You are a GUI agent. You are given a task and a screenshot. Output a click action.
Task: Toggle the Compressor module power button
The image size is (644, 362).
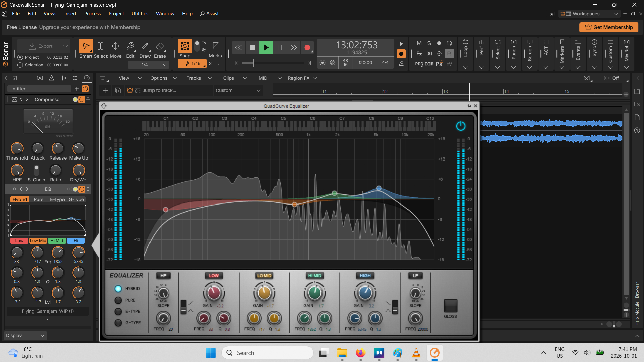[82, 99]
